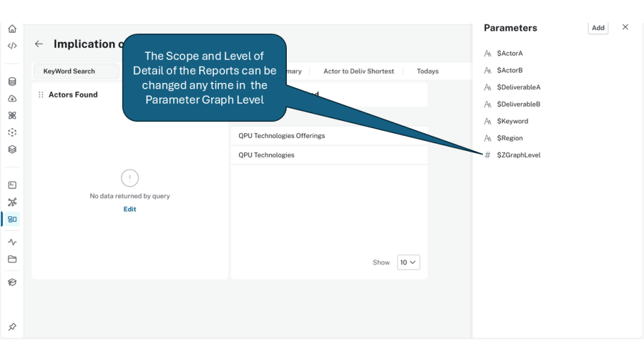
Task: Click the Add parameter button
Action: point(598,28)
